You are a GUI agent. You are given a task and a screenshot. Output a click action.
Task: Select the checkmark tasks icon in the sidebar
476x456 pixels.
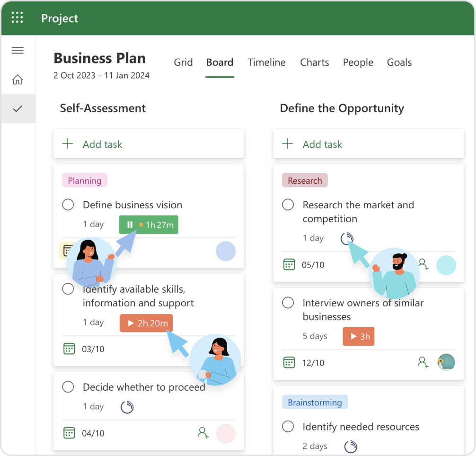[18, 108]
